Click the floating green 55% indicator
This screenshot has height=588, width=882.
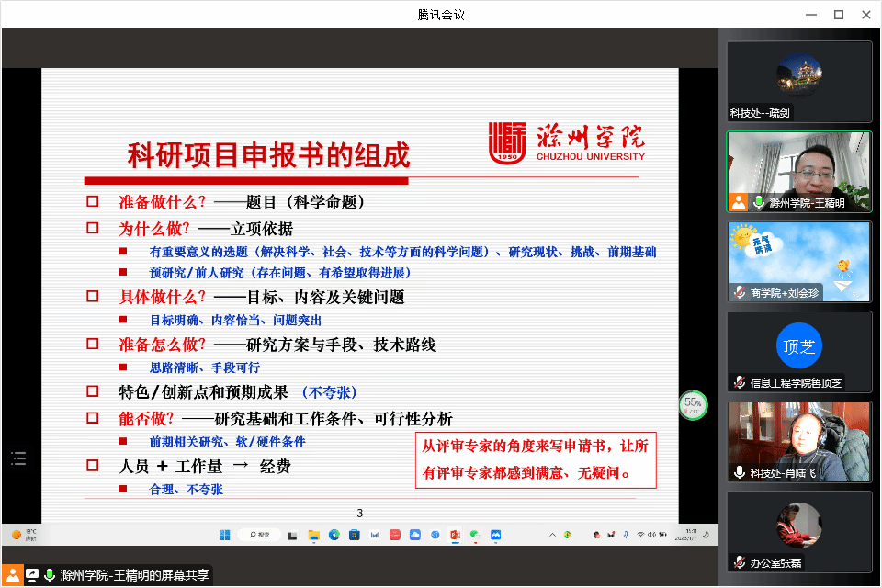click(x=693, y=403)
